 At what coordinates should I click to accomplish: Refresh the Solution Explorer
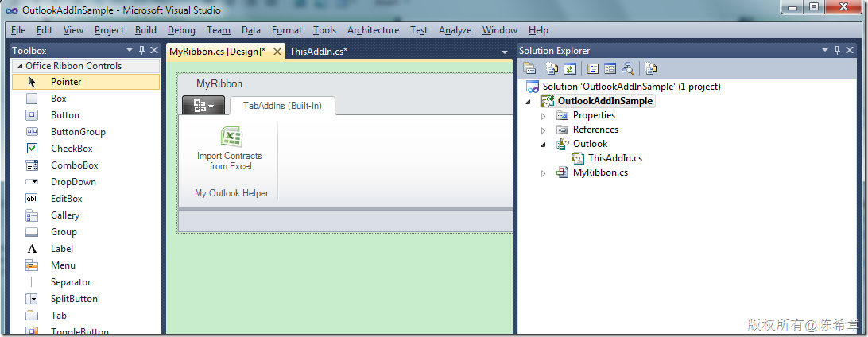click(x=570, y=68)
